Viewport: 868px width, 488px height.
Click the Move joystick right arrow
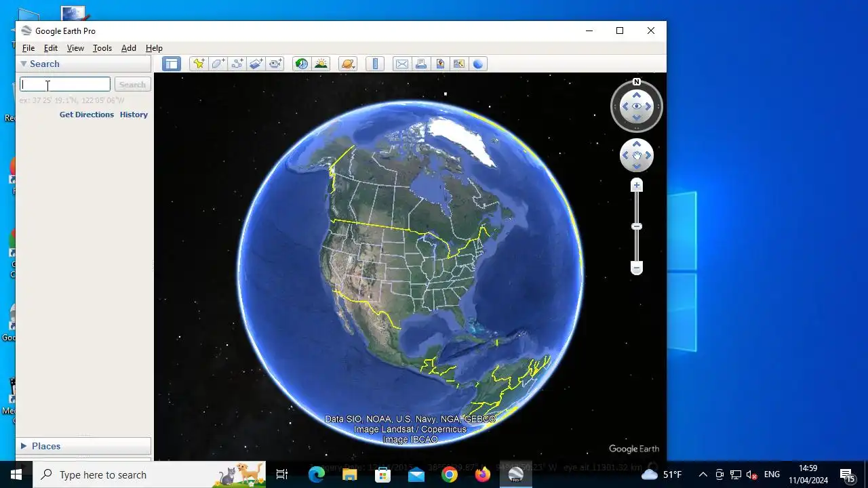click(648, 155)
